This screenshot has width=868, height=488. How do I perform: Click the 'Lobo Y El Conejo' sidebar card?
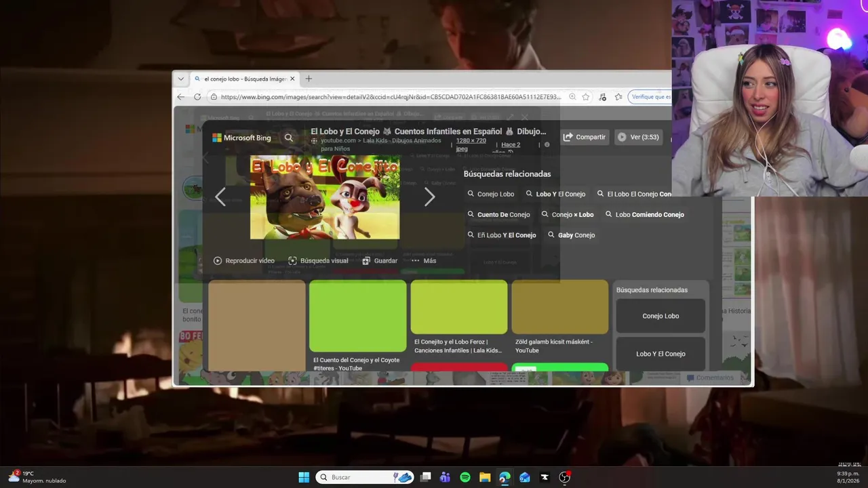click(x=660, y=354)
